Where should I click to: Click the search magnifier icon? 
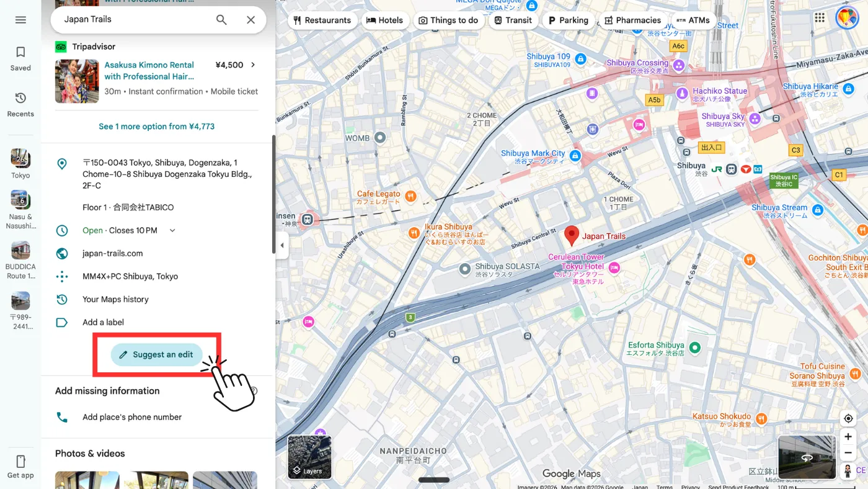pyautogui.click(x=221, y=20)
